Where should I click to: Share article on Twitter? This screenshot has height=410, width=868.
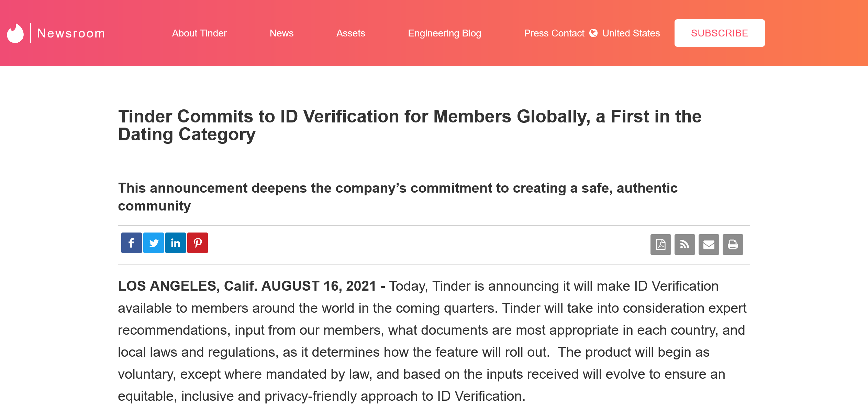coord(153,243)
